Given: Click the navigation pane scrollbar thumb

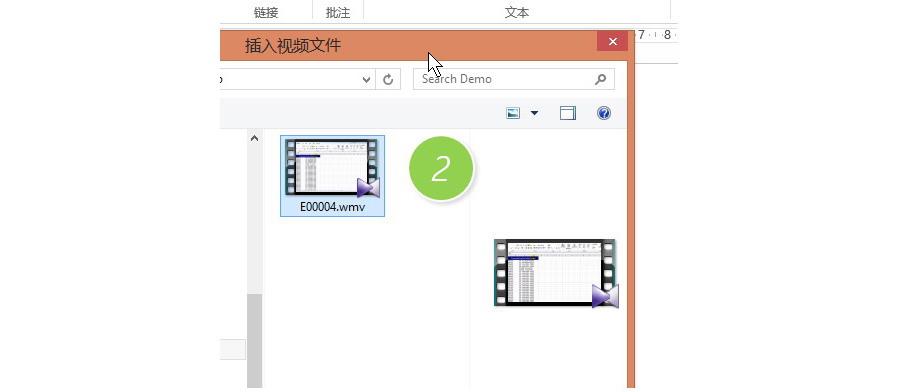Looking at the screenshot, I should click(x=255, y=341).
